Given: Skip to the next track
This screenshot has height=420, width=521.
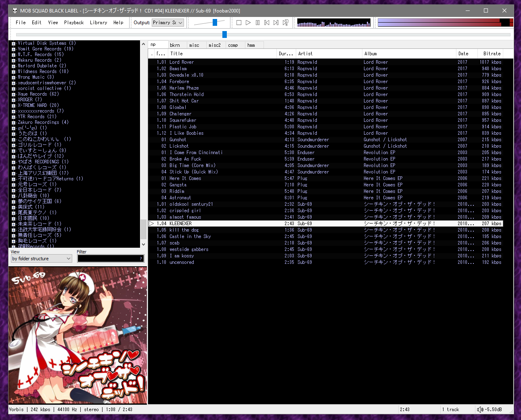Looking at the screenshot, I should (x=276, y=23).
